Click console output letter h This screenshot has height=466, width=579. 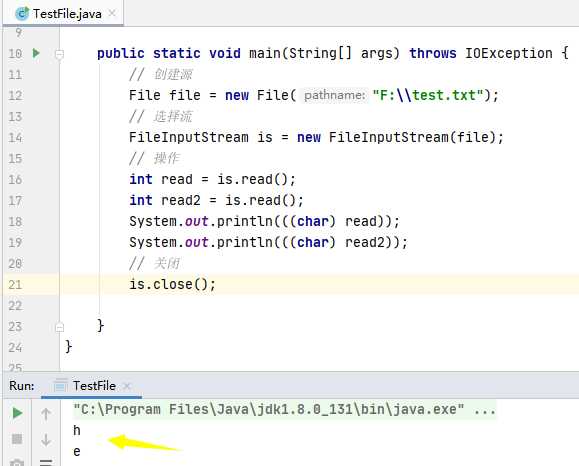click(x=77, y=431)
